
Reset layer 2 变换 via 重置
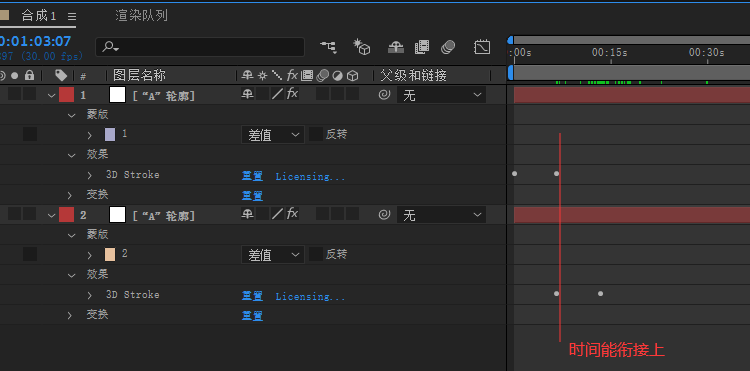point(252,316)
